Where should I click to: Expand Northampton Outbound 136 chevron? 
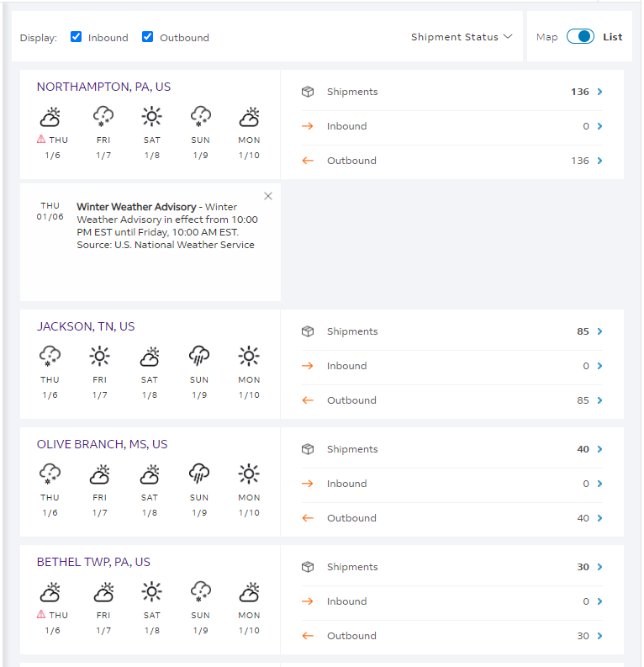[599, 161]
